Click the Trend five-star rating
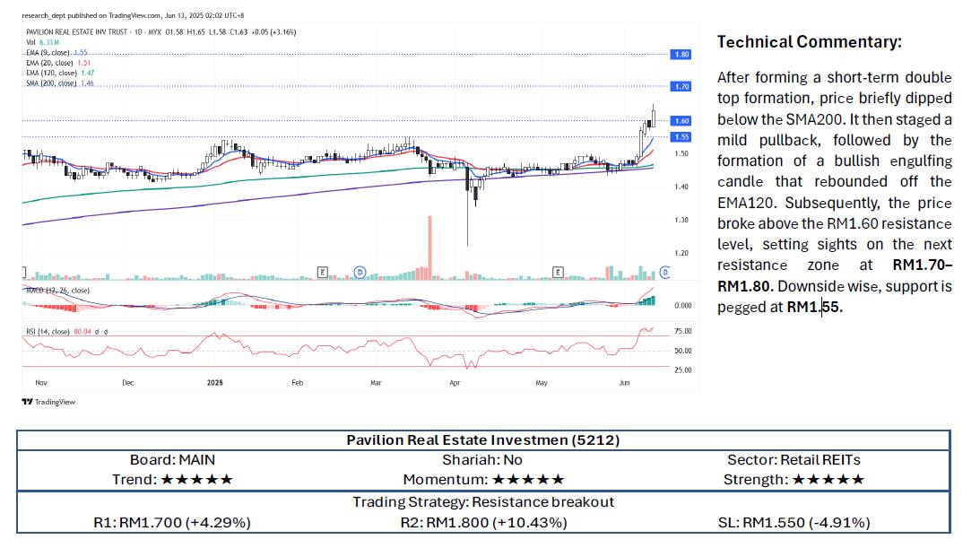Screen dimensions: 980x548 197,480
